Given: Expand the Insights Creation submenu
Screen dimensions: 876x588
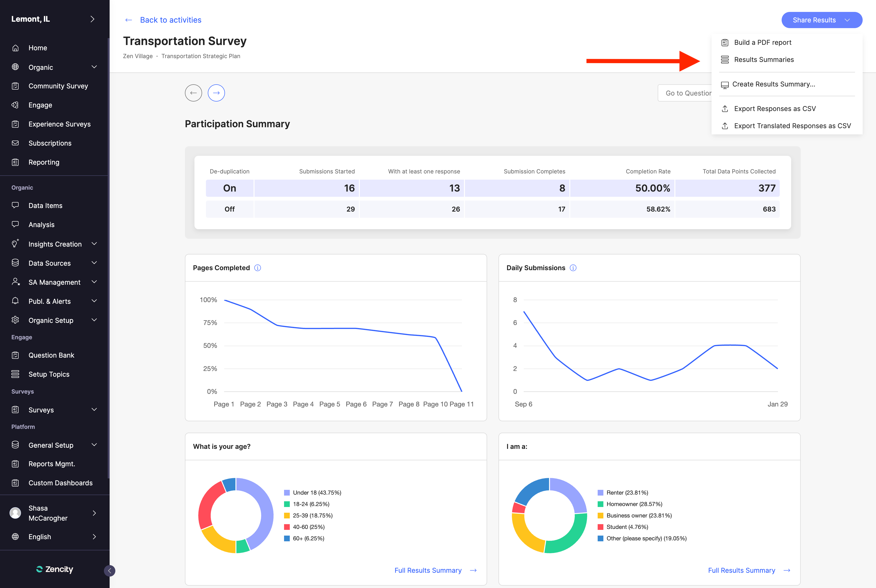Looking at the screenshot, I should coord(94,244).
